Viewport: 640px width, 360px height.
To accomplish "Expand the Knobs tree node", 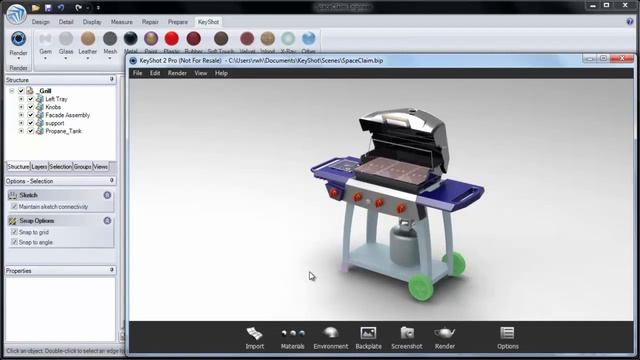I will [21, 107].
